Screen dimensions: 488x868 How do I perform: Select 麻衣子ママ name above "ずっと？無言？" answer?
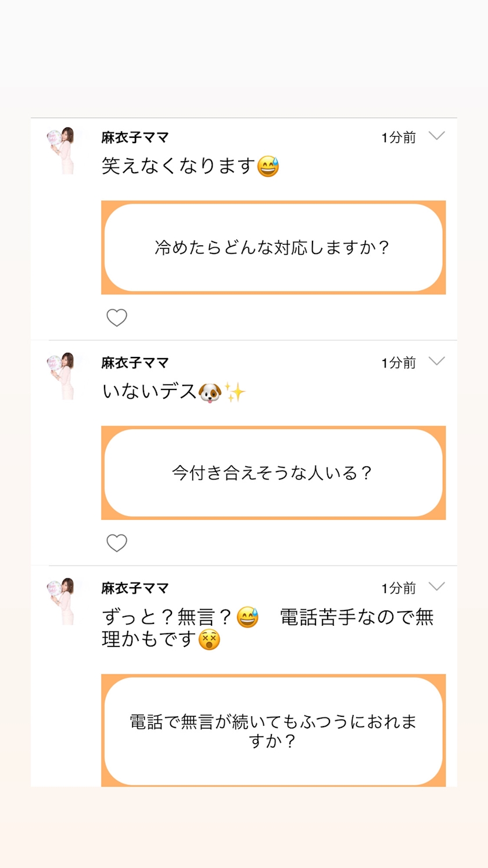tap(135, 588)
